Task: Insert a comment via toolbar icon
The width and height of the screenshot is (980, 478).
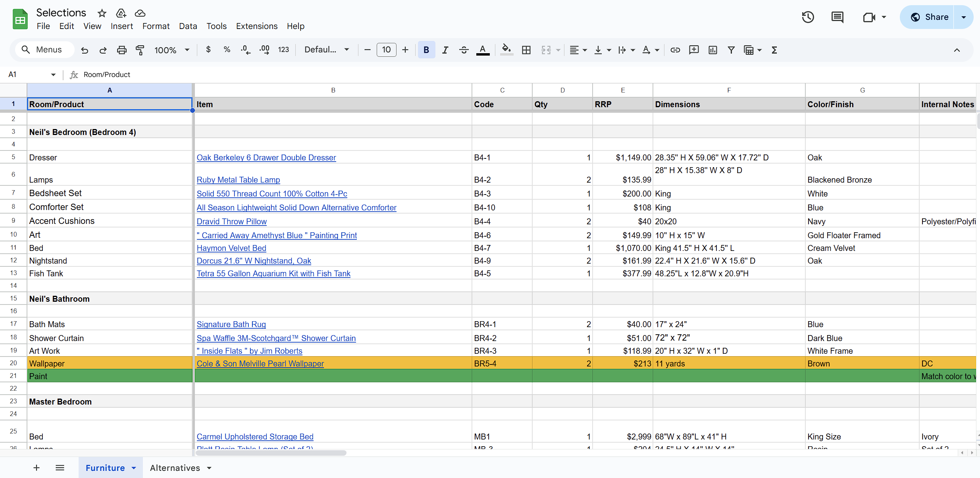Action: [x=694, y=50]
